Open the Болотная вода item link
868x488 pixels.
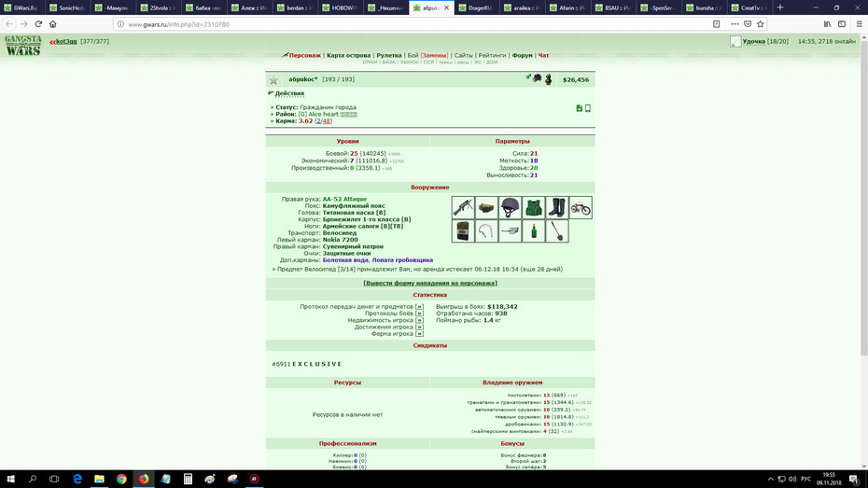(x=345, y=260)
